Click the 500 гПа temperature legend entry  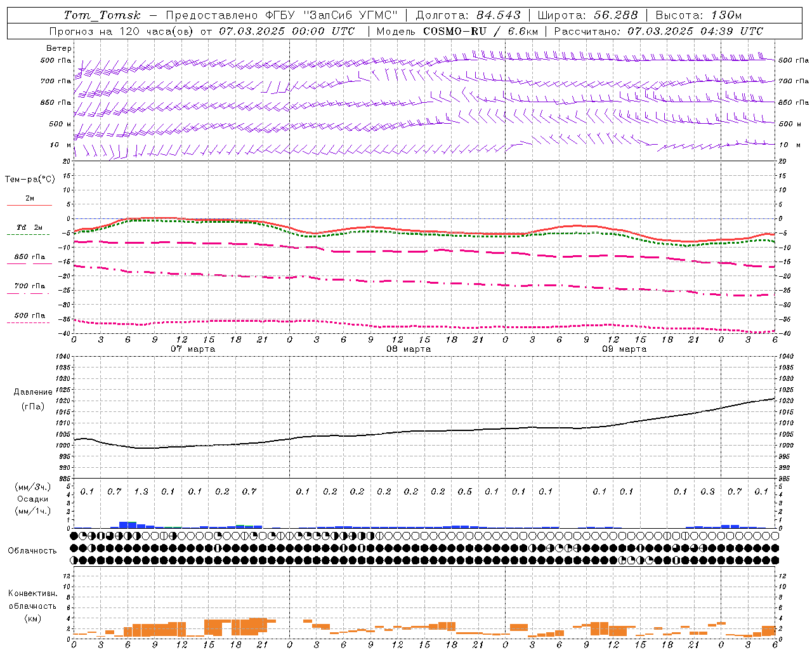(x=29, y=315)
